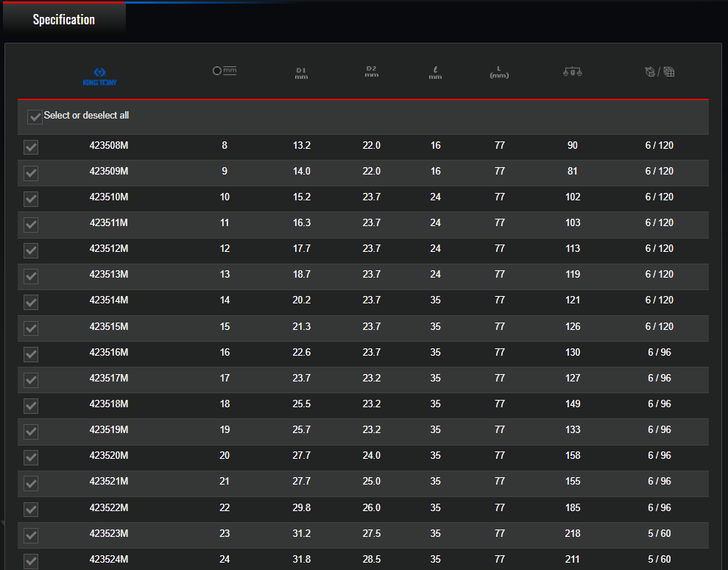Viewport: 728px width, 570px height.
Task: Toggle checkbox for 423523M
Action: tap(31, 535)
